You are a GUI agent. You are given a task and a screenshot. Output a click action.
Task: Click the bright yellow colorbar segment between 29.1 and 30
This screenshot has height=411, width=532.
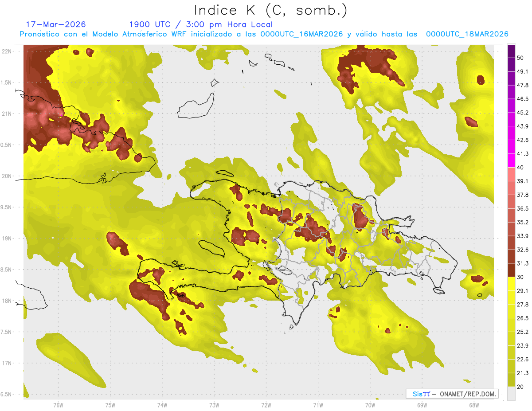511,284
